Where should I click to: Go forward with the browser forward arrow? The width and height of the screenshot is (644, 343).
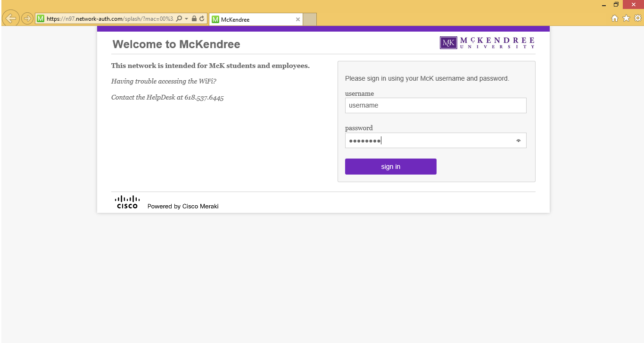(x=27, y=19)
